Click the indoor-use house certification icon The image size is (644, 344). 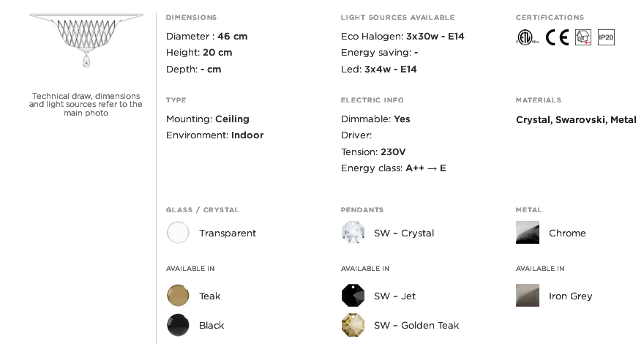click(x=583, y=37)
